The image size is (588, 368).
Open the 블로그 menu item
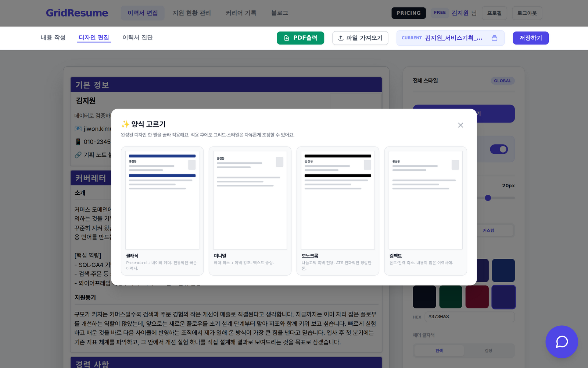tap(280, 13)
